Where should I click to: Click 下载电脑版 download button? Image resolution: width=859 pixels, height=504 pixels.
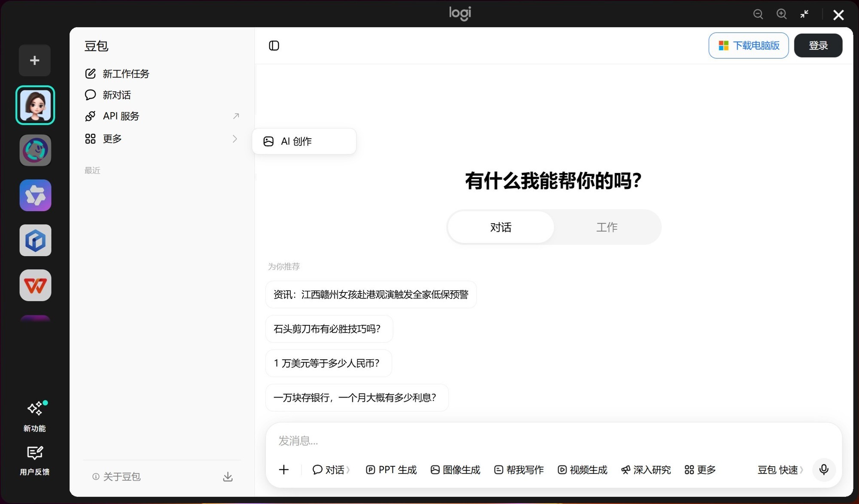click(749, 46)
